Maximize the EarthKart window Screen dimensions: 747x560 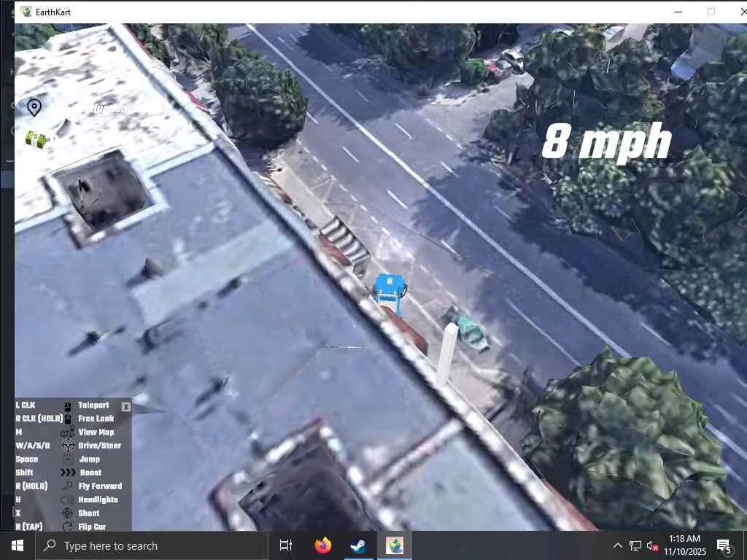tap(711, 12)
